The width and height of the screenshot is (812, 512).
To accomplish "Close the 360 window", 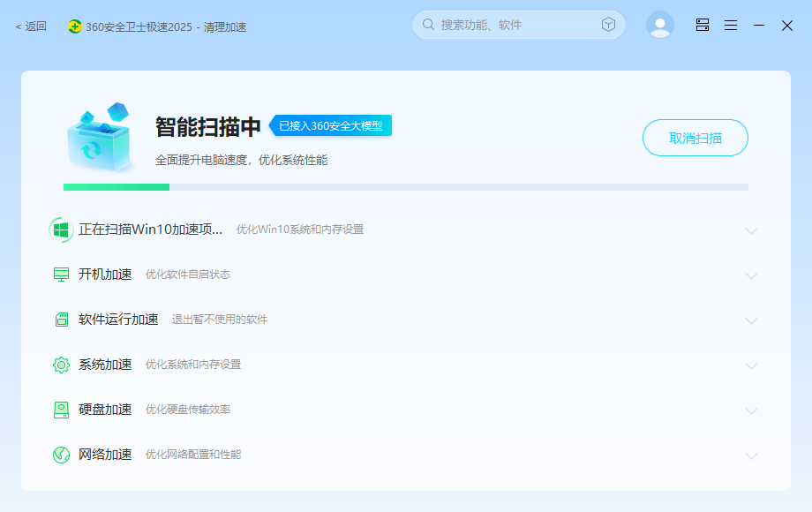I will point(787,26).
